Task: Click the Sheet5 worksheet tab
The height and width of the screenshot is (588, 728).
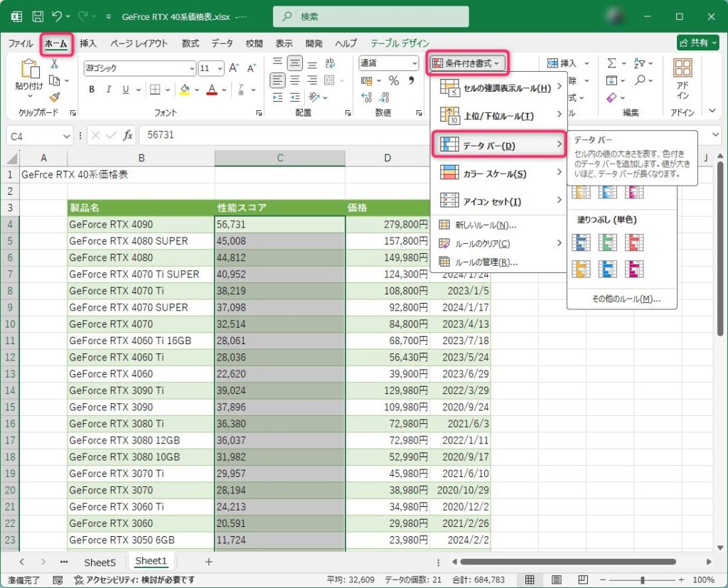Action: pos(100,562)
